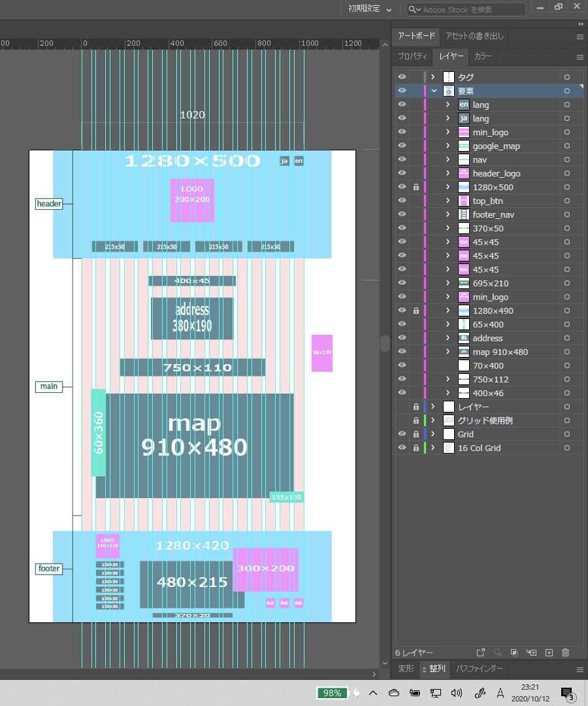Image resolution: width=588 pixels, height=706 pixels.
Task: Click the target circle of the 要素 layer
Action: click(x=567, y=91)
